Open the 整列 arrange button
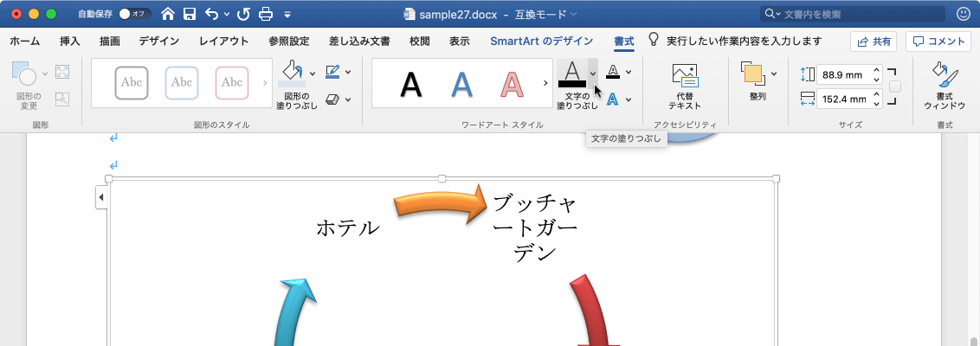Viewport: 980px width, 346px height. point(753,81)
